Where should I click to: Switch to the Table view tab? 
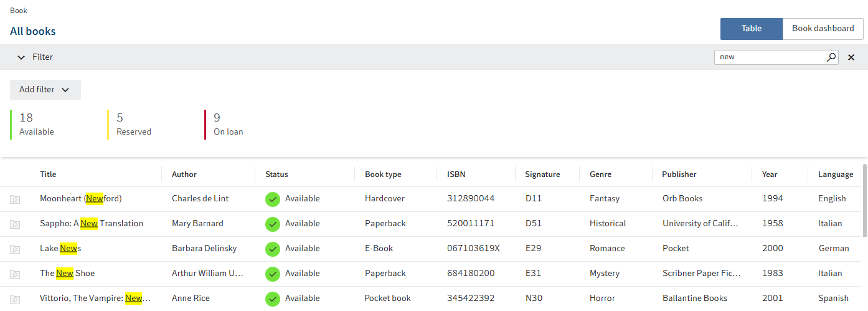click(752, 29)
